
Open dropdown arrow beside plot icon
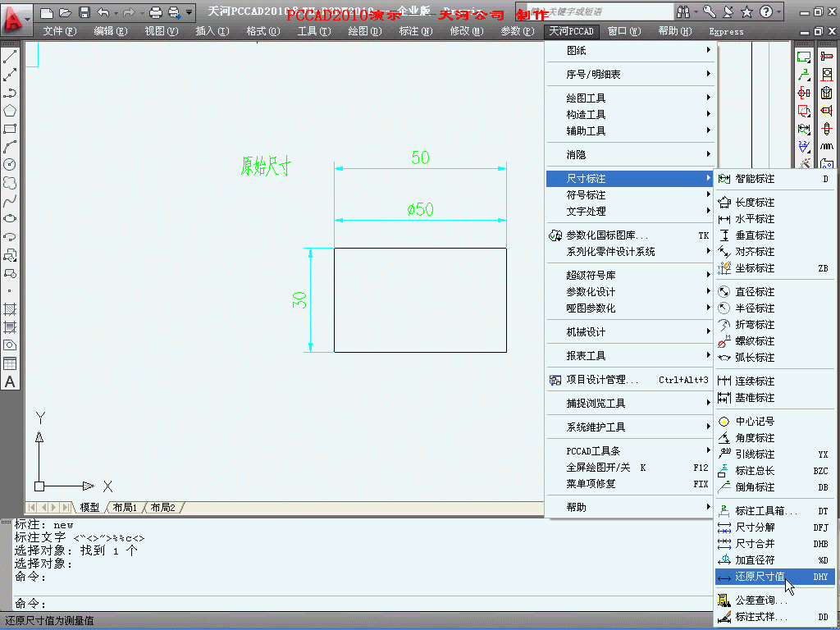point(189,11)
